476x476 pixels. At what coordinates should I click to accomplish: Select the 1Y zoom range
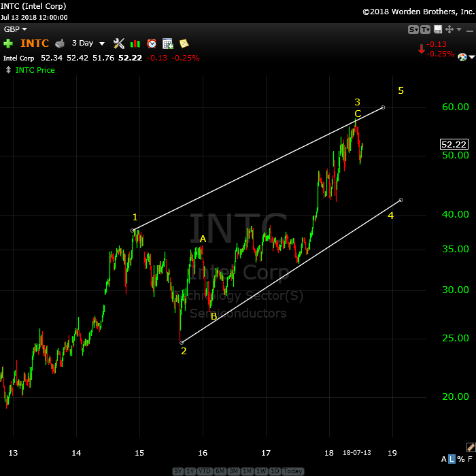pyautogui.click(x=190, y=471)
